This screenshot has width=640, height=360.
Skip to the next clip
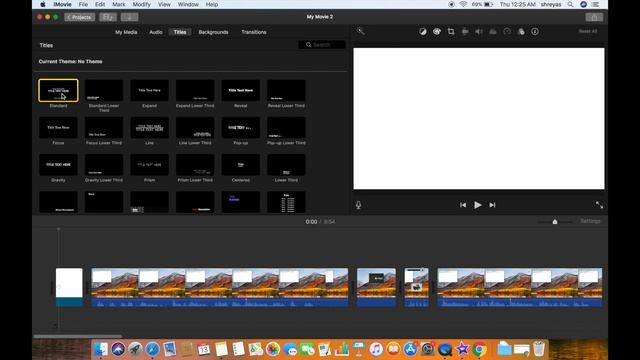point(492,205)
